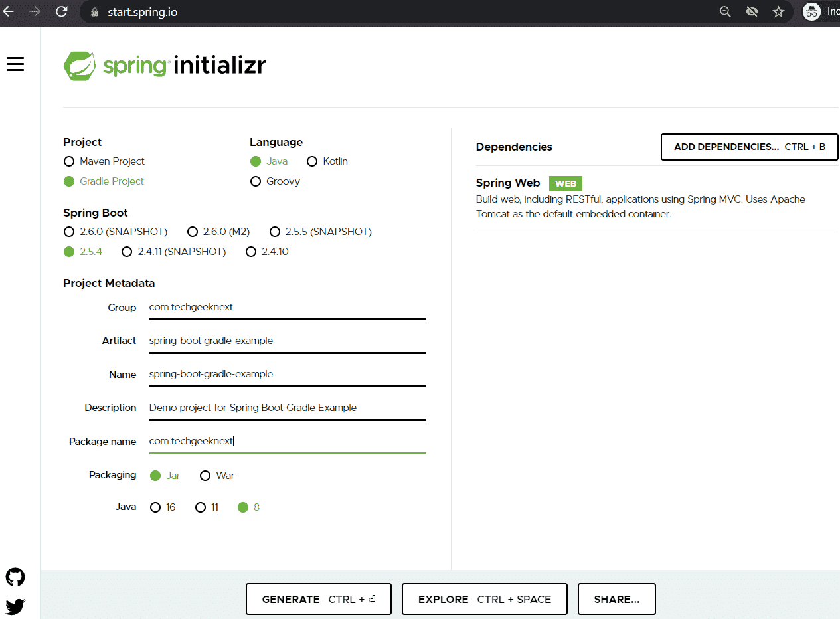Pick Java version 8
Viewport: 840px width, 619px height.
coord(248,507)
